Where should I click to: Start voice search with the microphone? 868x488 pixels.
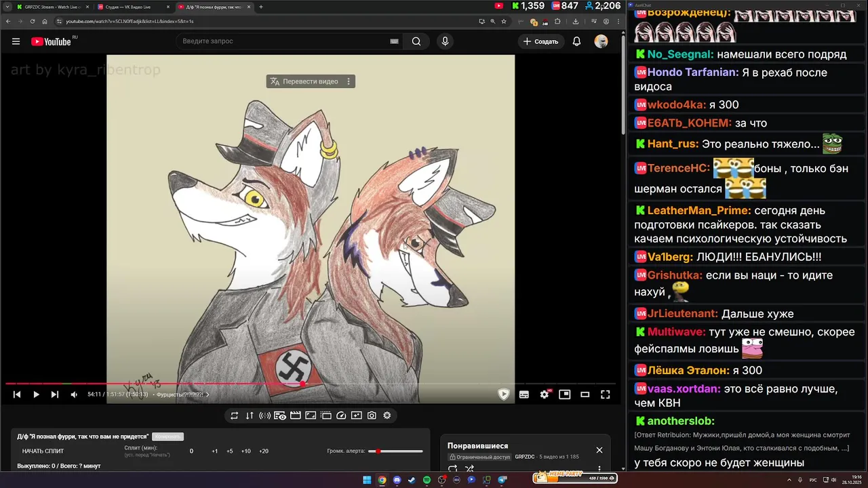(x=445, y=41)
